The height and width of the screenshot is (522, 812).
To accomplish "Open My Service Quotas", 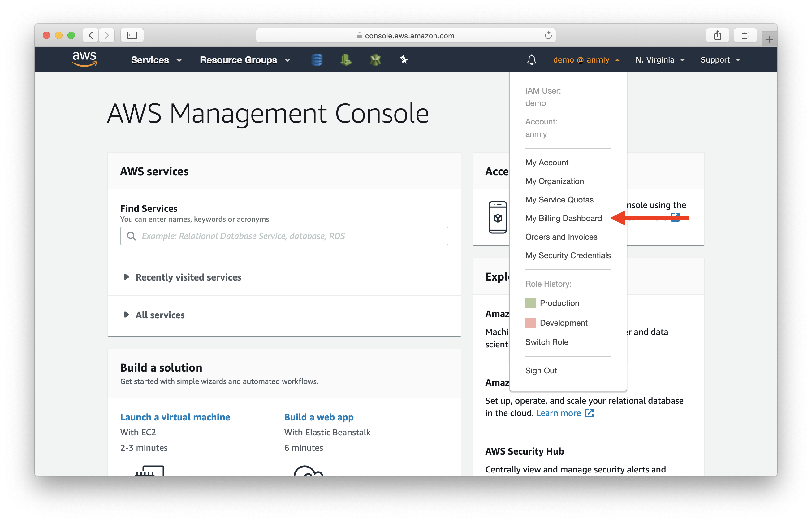I will tap(559, 200).
